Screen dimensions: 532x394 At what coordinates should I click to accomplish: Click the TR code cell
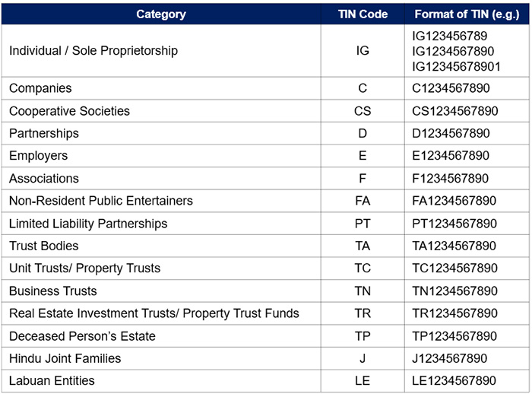pyautogui.click(x=363, y=313)
